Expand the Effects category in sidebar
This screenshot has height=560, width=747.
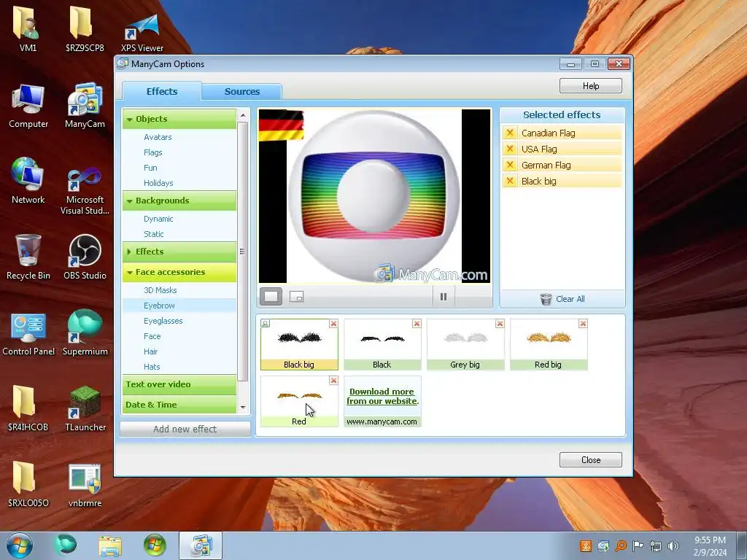[179, 252]
